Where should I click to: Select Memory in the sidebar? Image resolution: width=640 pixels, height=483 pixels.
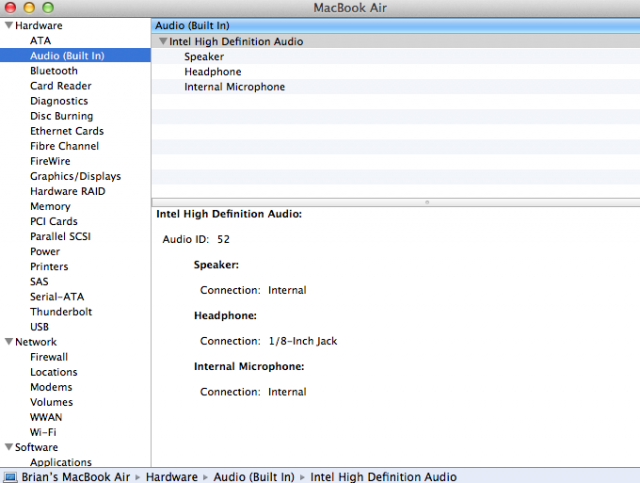50,206
